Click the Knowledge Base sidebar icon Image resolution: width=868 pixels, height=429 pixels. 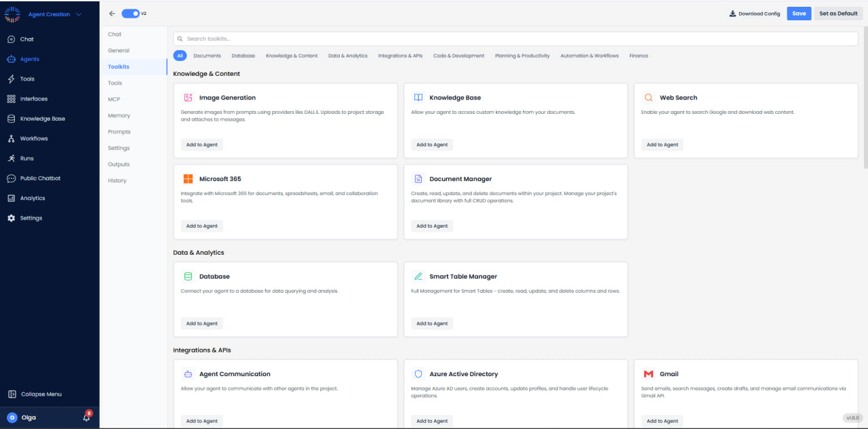click(11, 119)
